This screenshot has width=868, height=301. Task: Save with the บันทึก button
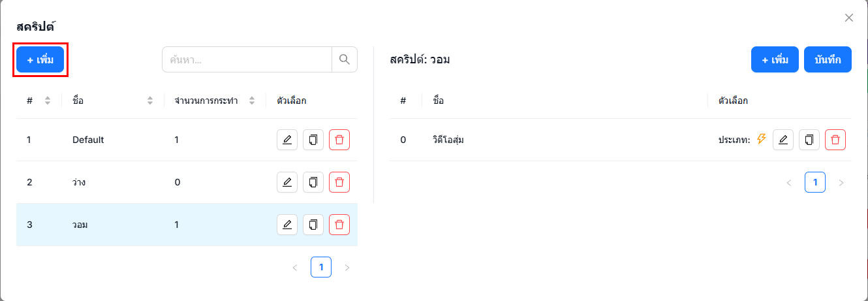tap(828, 59)
